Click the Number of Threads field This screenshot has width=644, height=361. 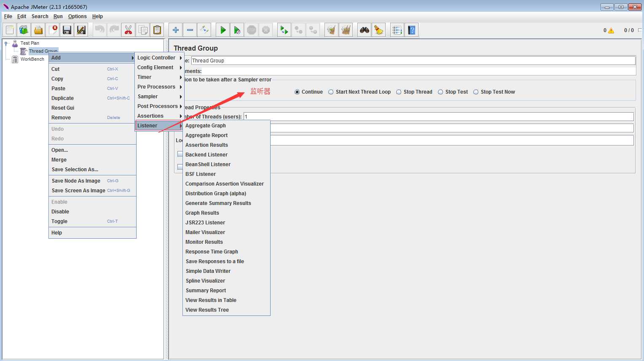(438, 117)
